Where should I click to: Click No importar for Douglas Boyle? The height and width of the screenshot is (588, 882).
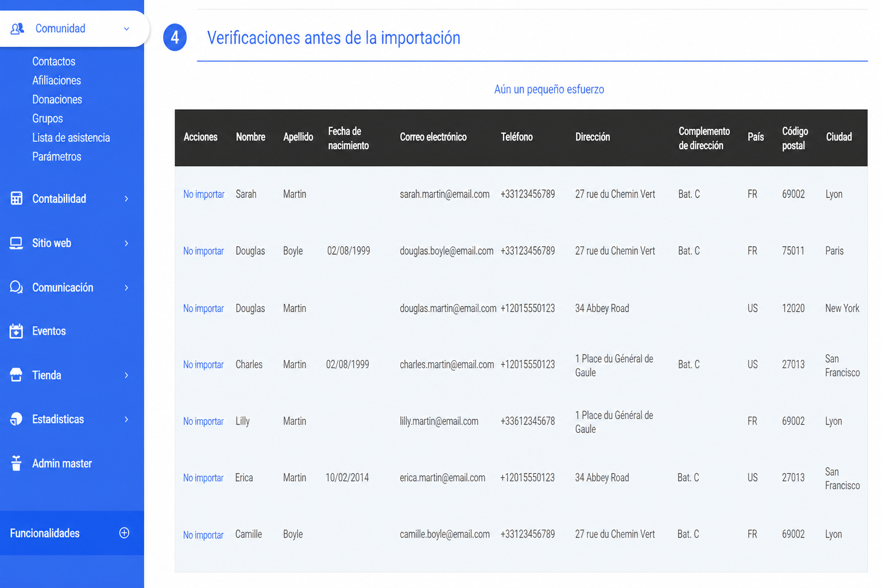click(x=203, y=251)
